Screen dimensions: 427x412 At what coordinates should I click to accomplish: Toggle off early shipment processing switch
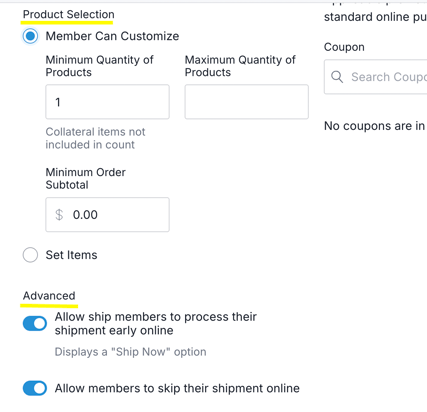pyautogui.click(x=35, y=324)
